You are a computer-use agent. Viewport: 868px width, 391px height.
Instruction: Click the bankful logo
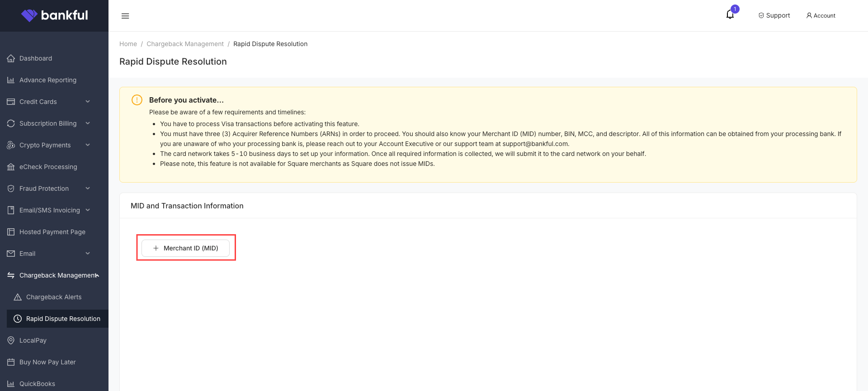[x=54, y=15]
